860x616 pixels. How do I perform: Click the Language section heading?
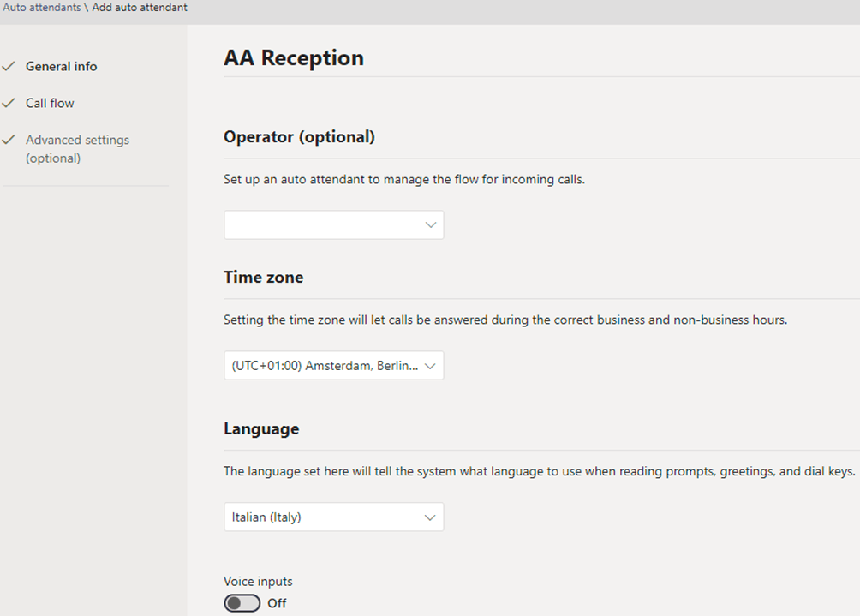(261, 429)
